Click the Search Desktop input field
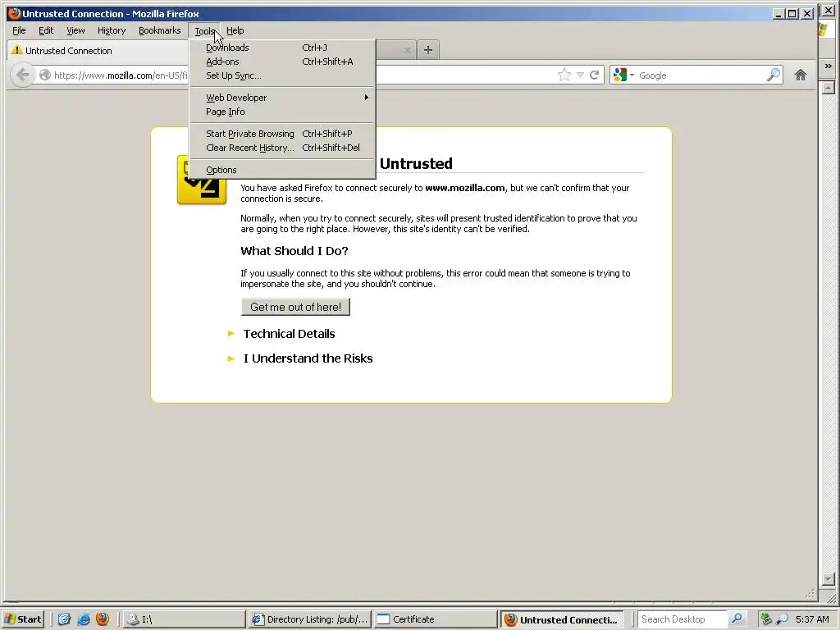The image size is (840, 630). coord(683,619)
